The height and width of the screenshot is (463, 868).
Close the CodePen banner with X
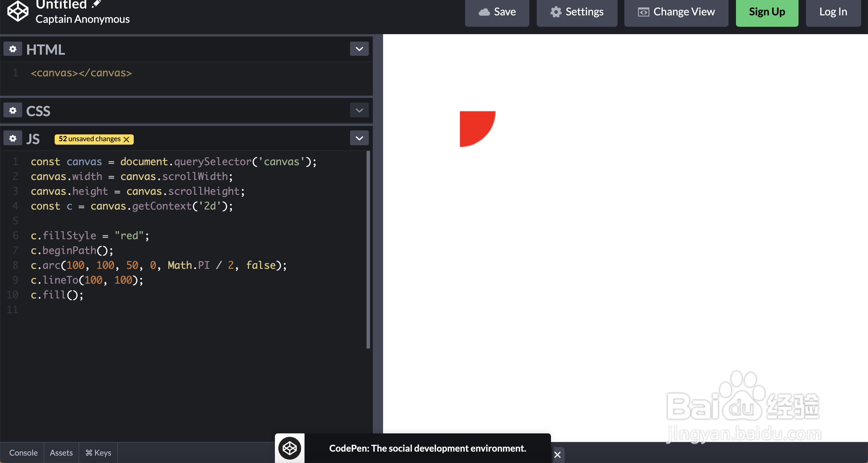(x=557, y=454)
